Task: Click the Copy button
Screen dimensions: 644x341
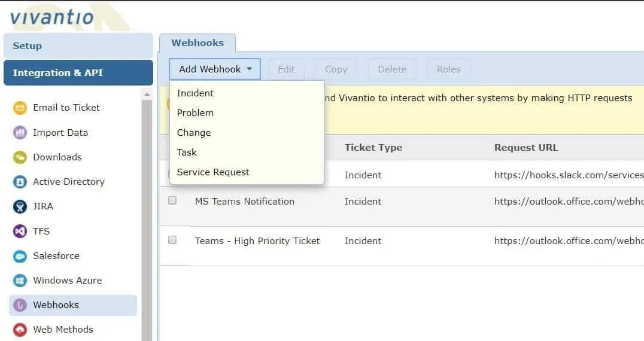Action: (336, 69)
